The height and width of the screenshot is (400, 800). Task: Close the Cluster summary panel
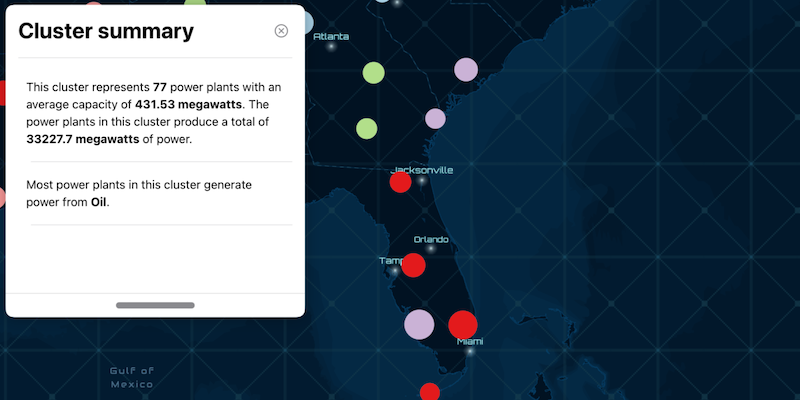coord(281,31)
